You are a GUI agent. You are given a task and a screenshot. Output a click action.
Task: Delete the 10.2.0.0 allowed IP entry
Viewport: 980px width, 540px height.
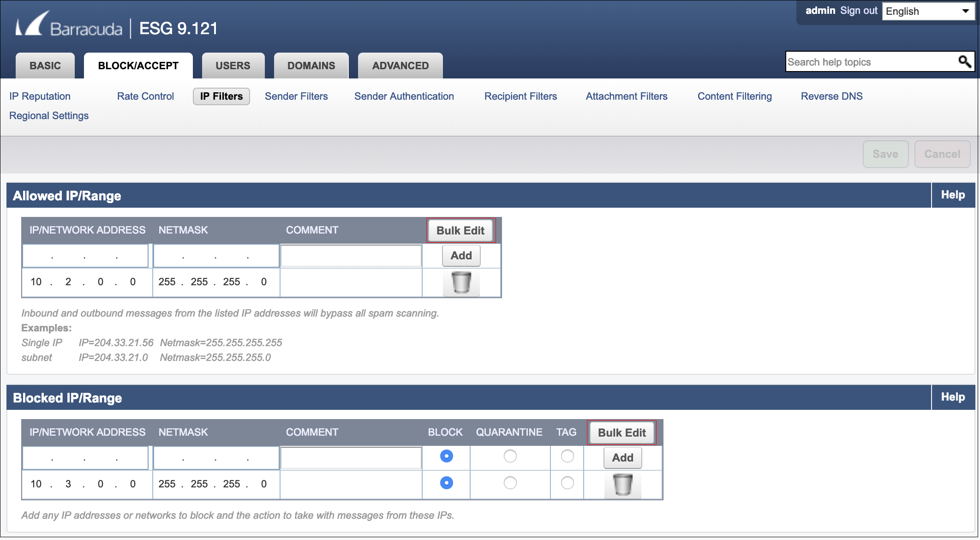click(461, 282)
